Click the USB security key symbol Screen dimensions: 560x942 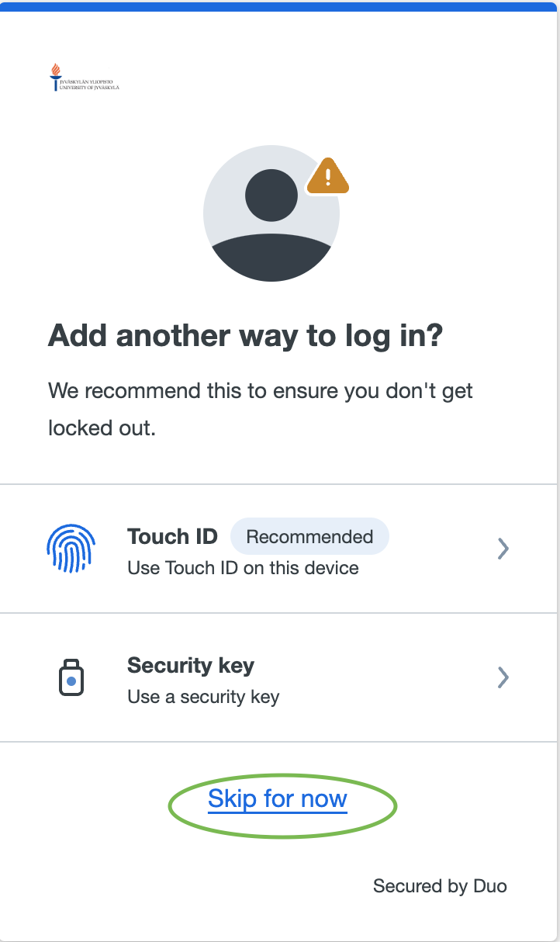click(71, 677)
